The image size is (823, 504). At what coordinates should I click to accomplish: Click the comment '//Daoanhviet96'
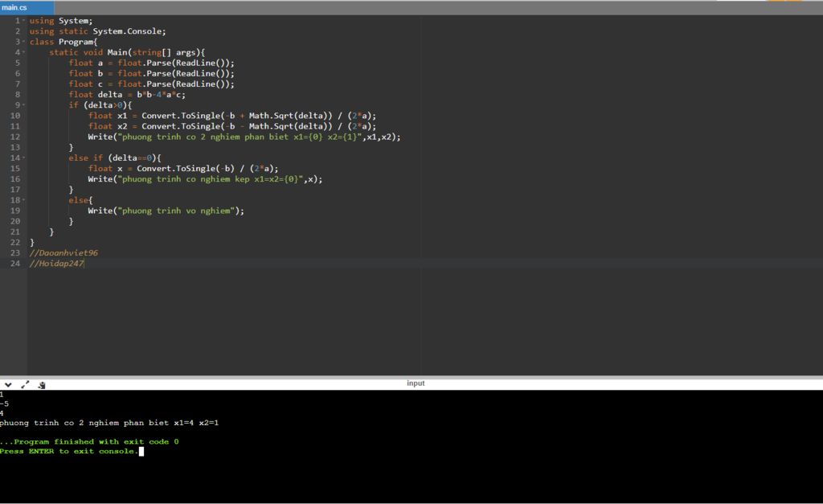63,252
